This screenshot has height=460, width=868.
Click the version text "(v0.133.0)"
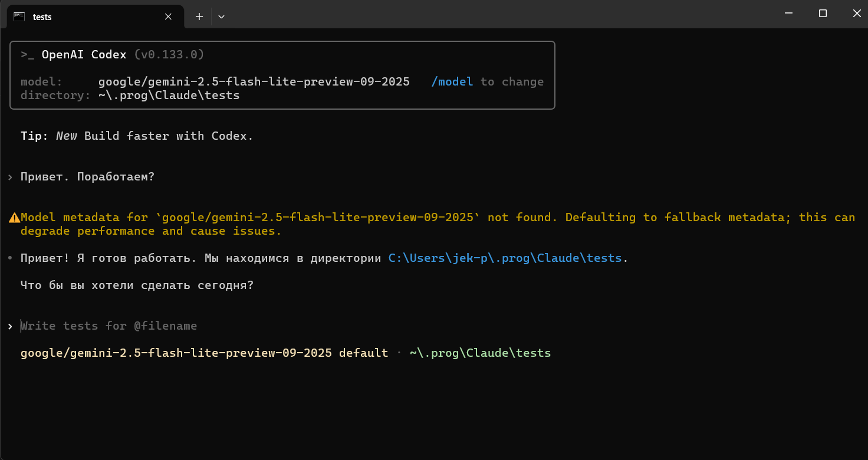(169, 55)
